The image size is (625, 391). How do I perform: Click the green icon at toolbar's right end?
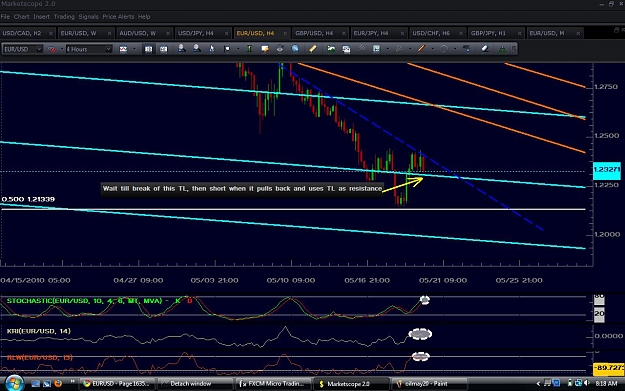(x=502, y=49)
